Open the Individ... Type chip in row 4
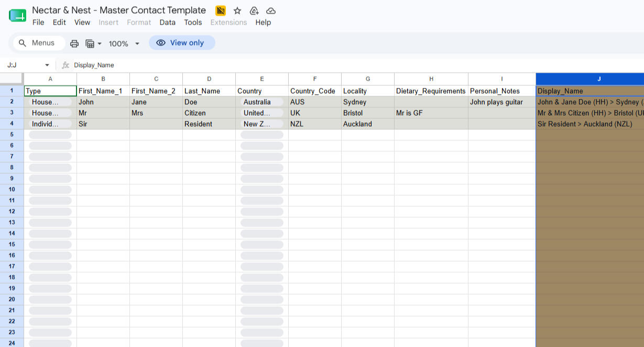644x347 pixels. pyautogui.click(x=50, y=124)
